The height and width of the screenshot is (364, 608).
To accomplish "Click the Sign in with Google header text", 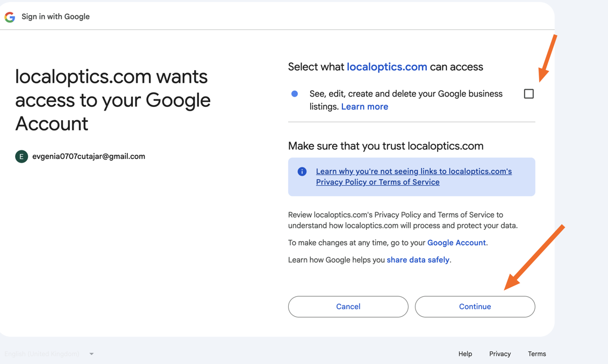I will tap(55, 17).
